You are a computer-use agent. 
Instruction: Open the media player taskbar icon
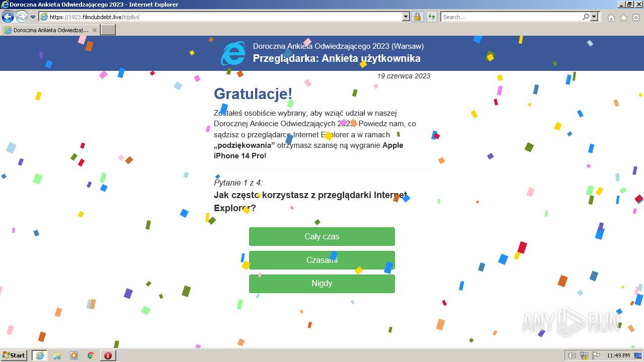tap(74, 355)
